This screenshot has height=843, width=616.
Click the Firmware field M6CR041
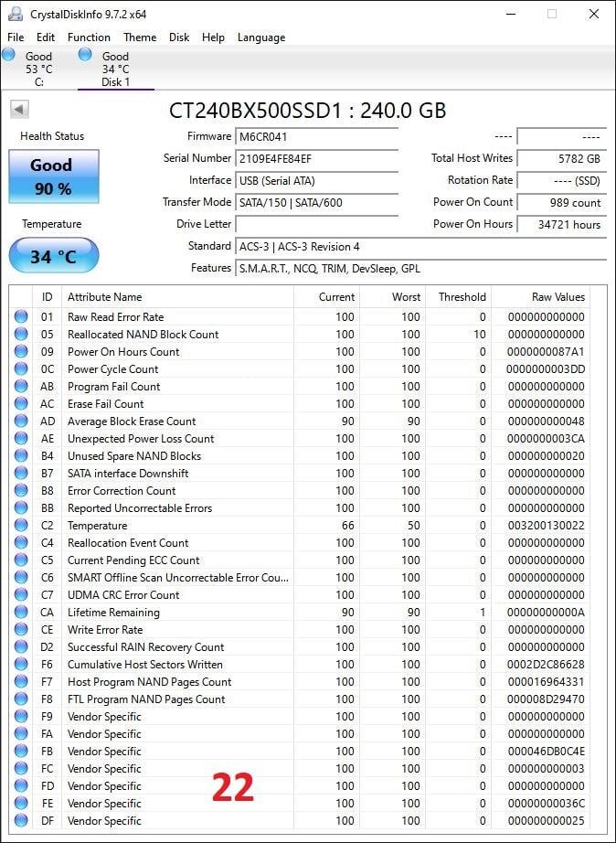[316, 136]
